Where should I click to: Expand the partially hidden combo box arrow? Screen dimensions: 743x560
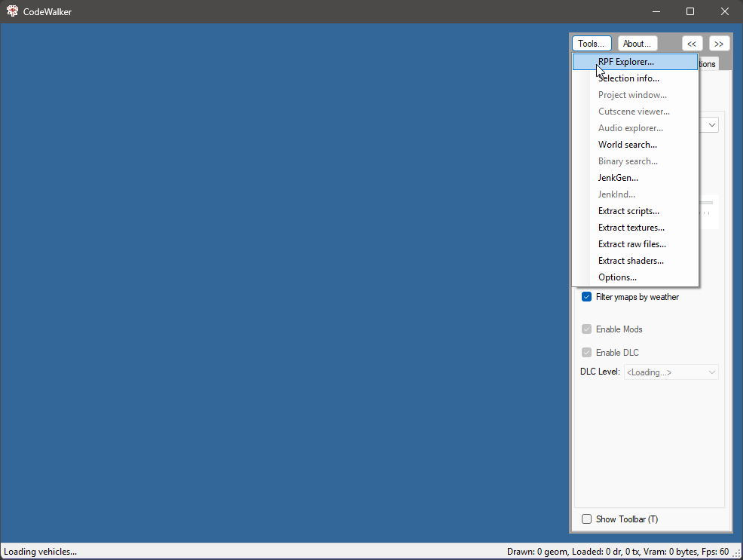pos(711,125)
